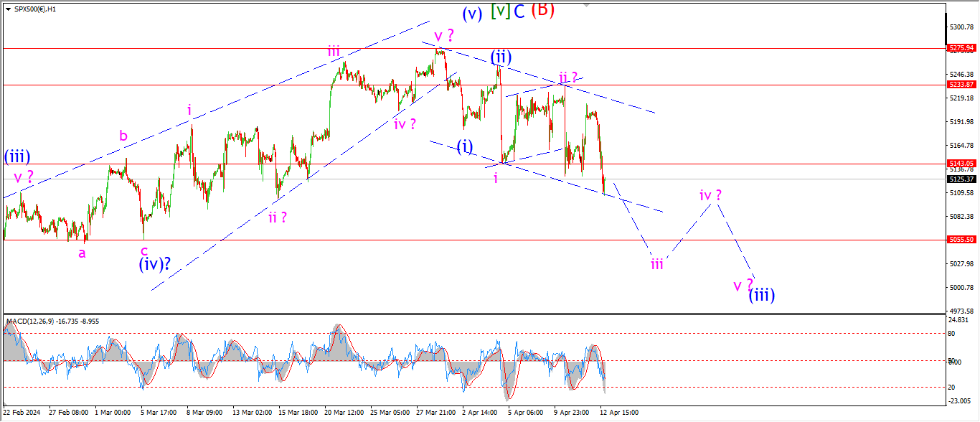Click the MACD(12,26,9) indicator label

30,320
